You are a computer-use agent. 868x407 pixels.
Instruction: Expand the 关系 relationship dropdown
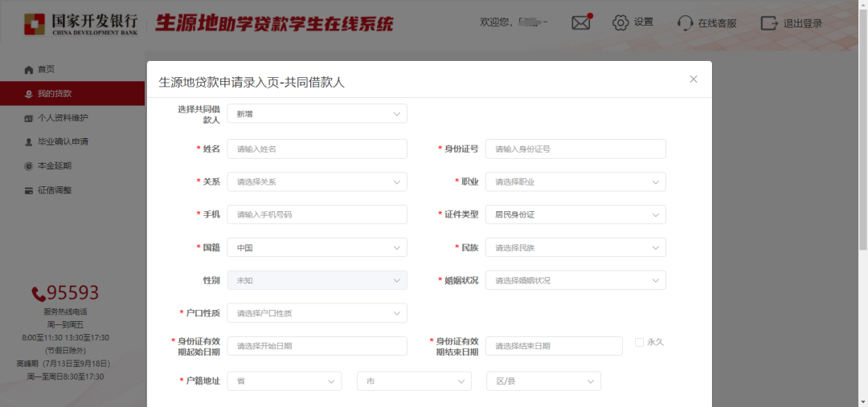click(x=317, y=181)
